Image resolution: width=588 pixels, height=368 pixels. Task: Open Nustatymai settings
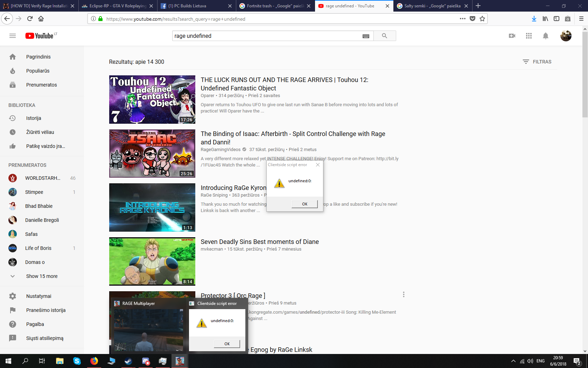click(x=42, y=296)
